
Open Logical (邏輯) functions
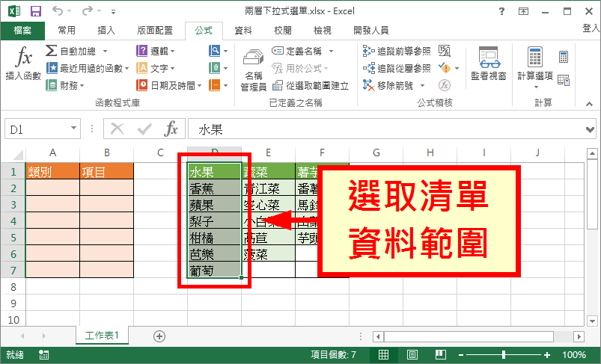coord(156,51)
